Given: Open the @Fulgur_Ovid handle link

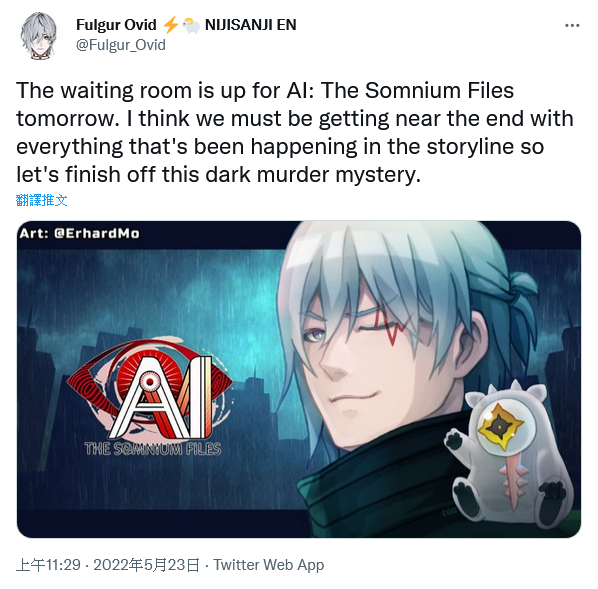Looking at the screenshot, I should (x=121, y=45).
